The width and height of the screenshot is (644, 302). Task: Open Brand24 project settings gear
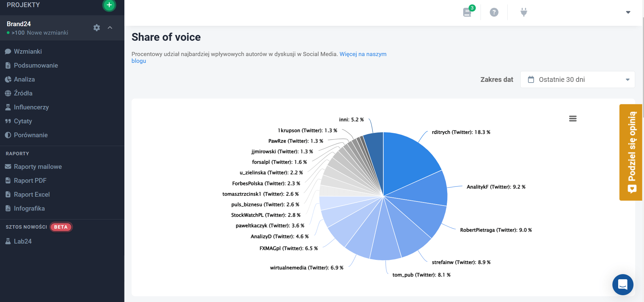[97, 28]
